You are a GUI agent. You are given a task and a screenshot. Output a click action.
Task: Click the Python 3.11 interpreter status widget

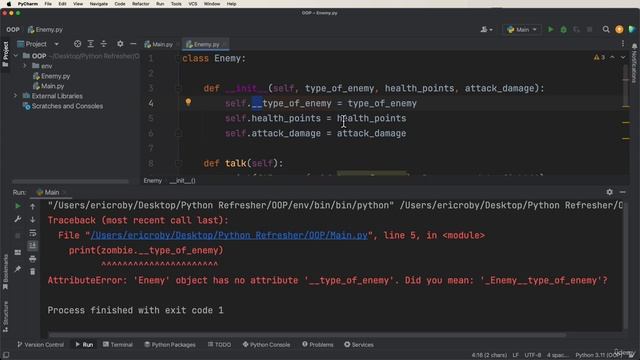click(x=598, y=355)
